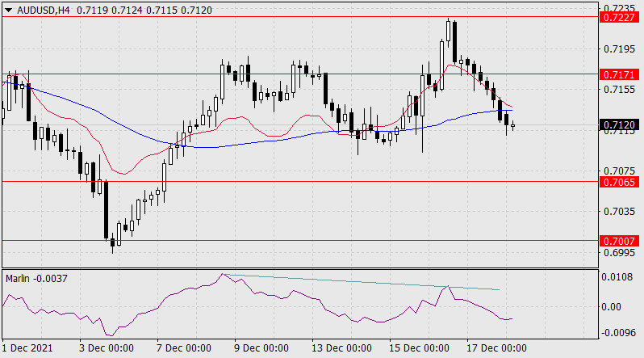Click the current price label 0.7120

click(619, 124)
